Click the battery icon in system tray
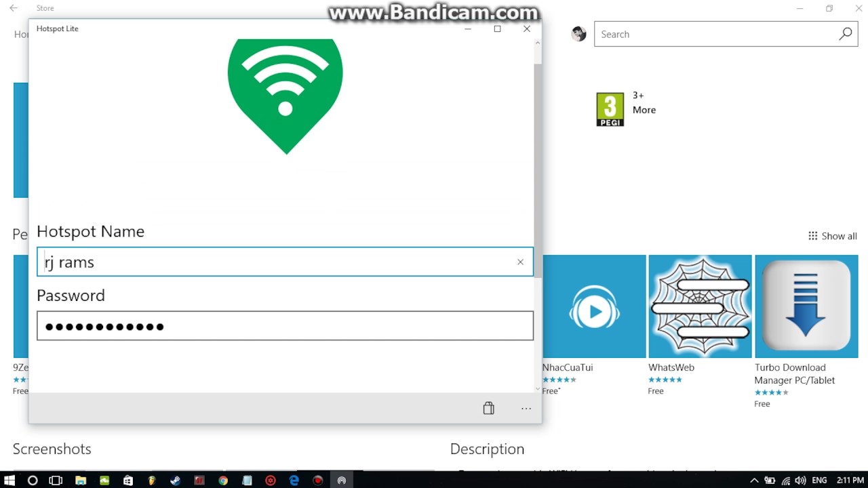 pos(771,481)
